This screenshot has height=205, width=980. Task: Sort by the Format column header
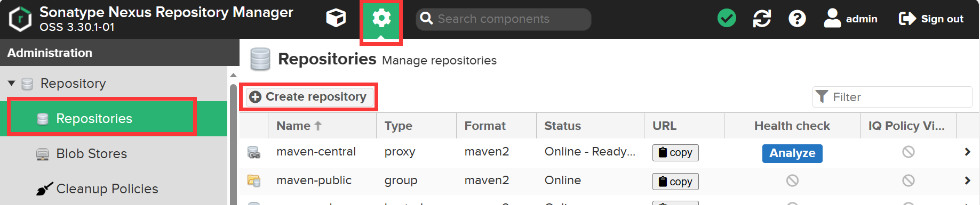point(496,126)
